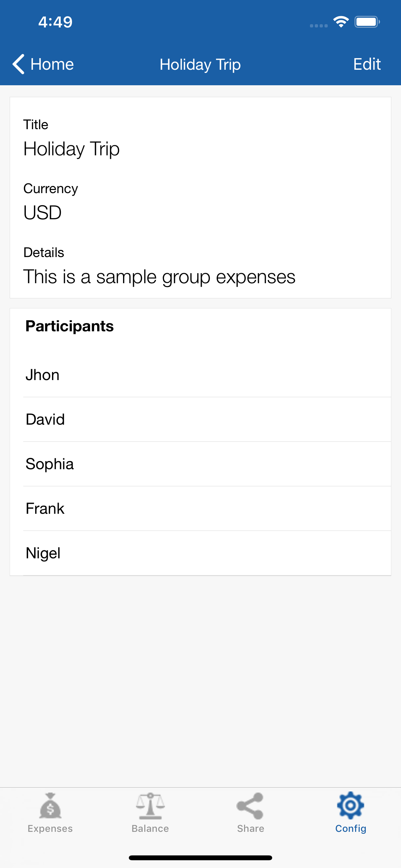
Task: Tap the sample group expenses details text
Action: (x=159, y=277)
